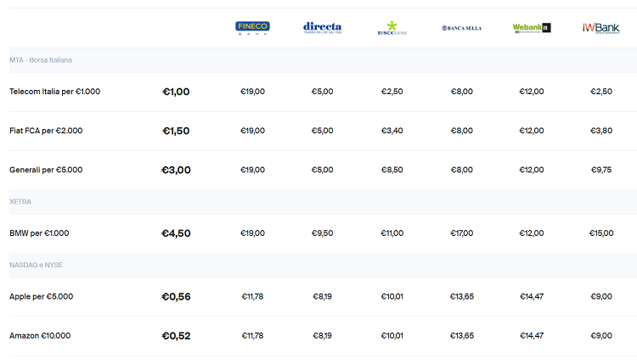
Task: Click the Banca Sella logo
Action: click(x=462, y=28)
